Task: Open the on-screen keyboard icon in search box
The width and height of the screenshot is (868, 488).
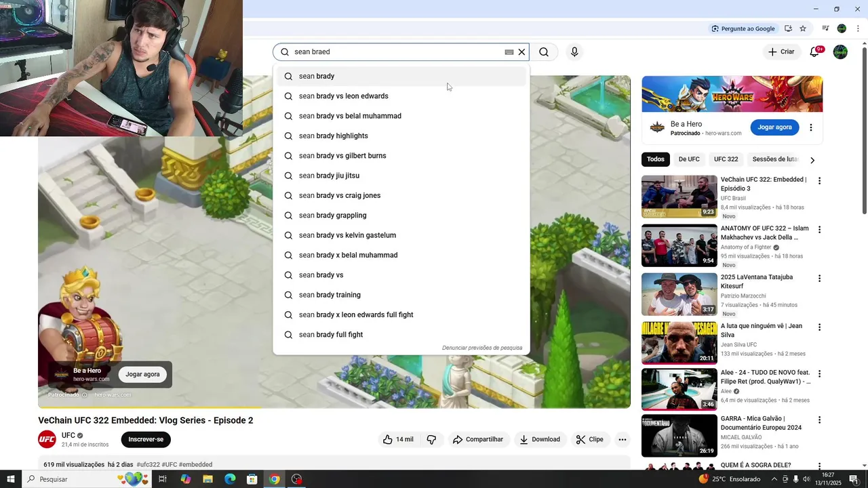Action: point(509,52)
